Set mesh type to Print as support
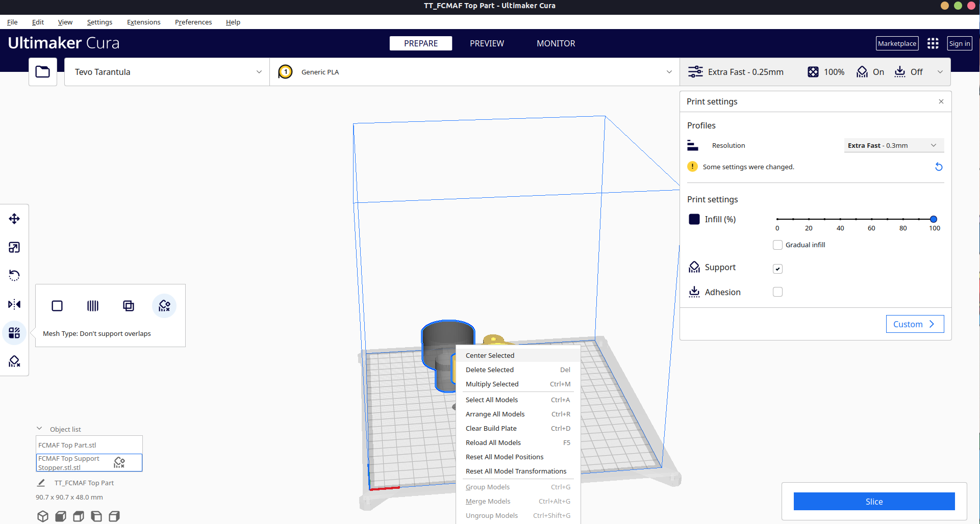 pyautogui.click(x=93, y=306)
